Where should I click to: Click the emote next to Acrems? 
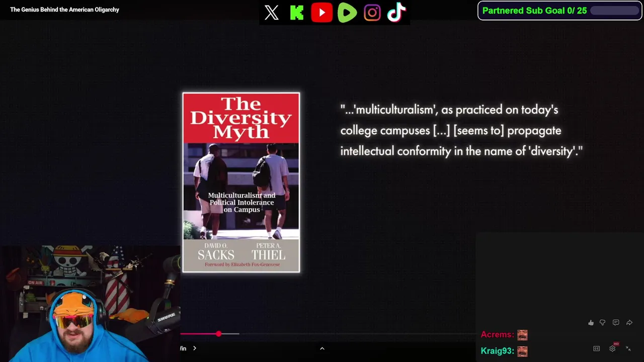(x=522, y=335)
